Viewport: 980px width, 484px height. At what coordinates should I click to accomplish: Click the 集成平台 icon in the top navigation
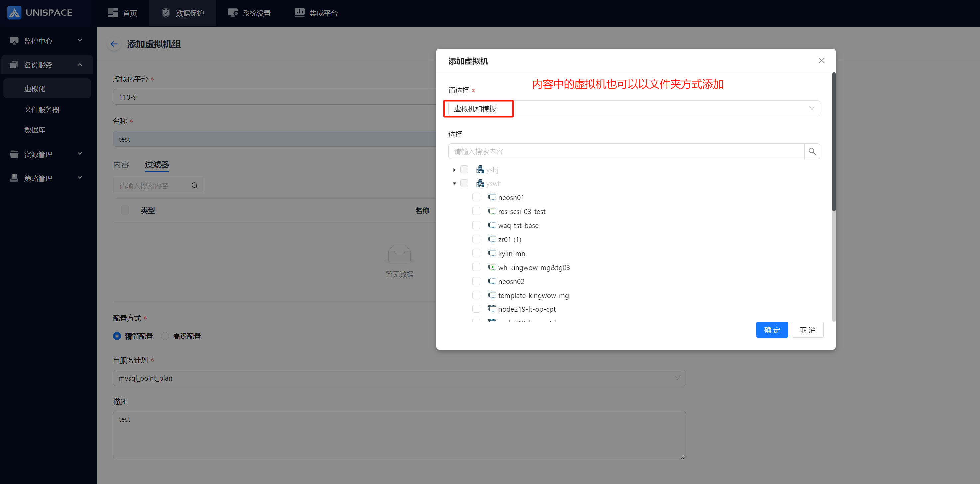pos(299,13)
